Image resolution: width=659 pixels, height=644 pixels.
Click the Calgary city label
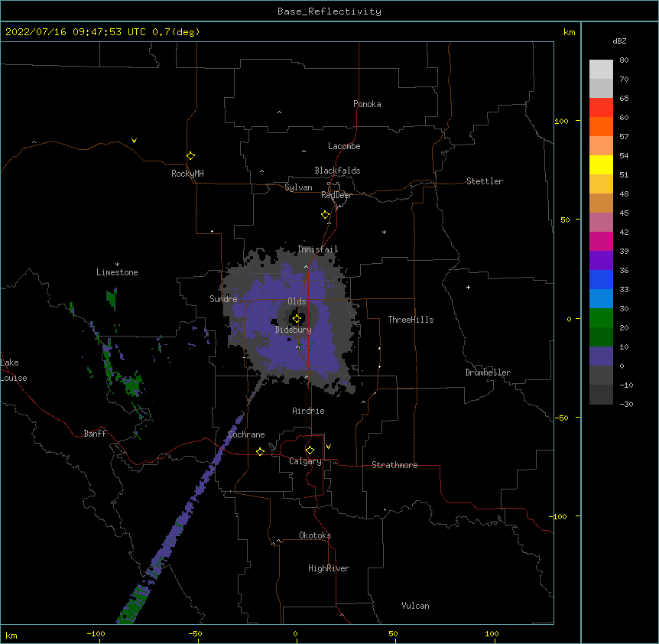click(306, 461)
